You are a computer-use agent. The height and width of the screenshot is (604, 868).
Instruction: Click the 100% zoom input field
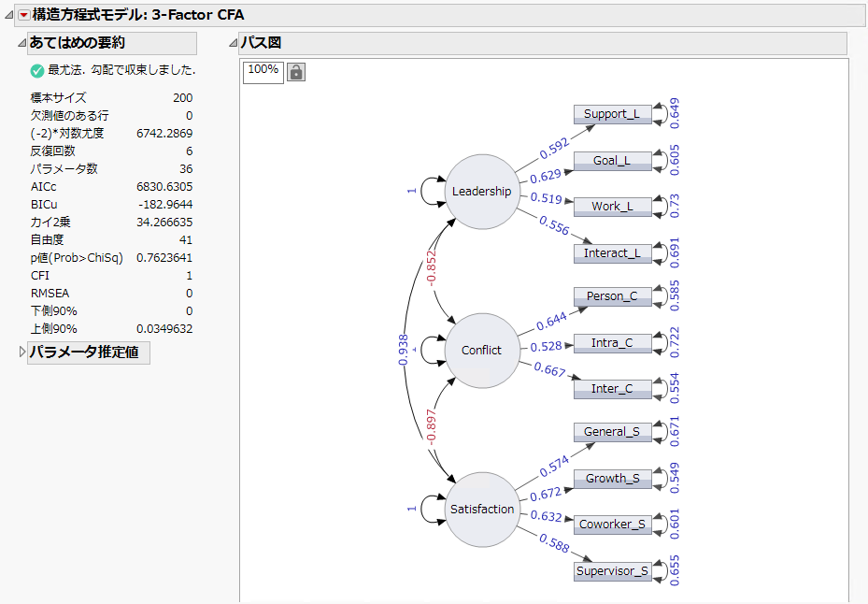click(263, 72)
